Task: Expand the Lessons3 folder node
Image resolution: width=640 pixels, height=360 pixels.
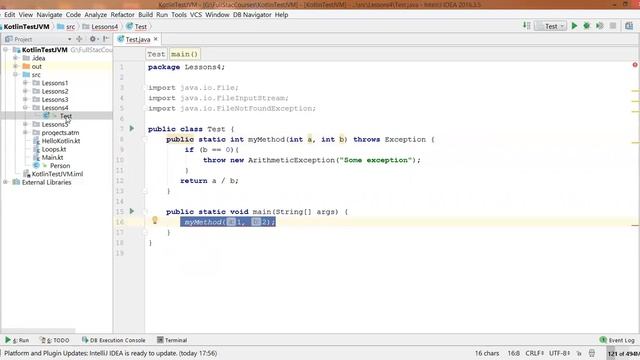Action: tap(25, 99)
